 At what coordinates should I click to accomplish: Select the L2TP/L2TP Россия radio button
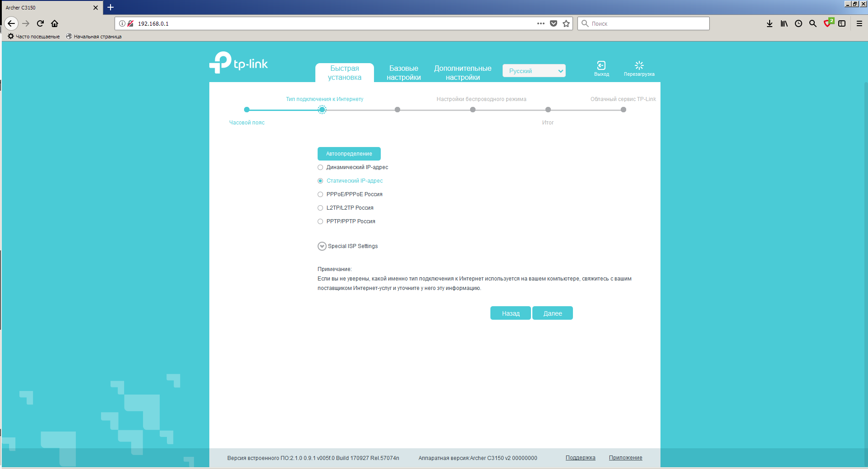320,208
